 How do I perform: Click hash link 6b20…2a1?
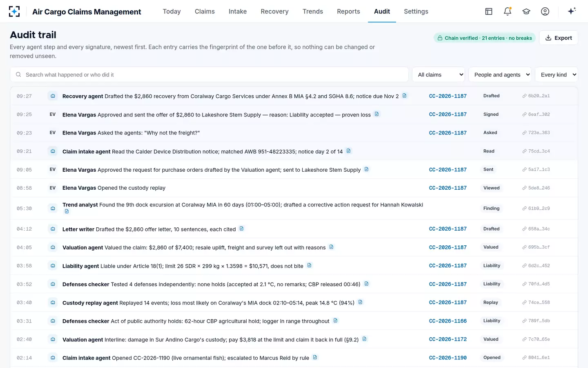point(536,96)
